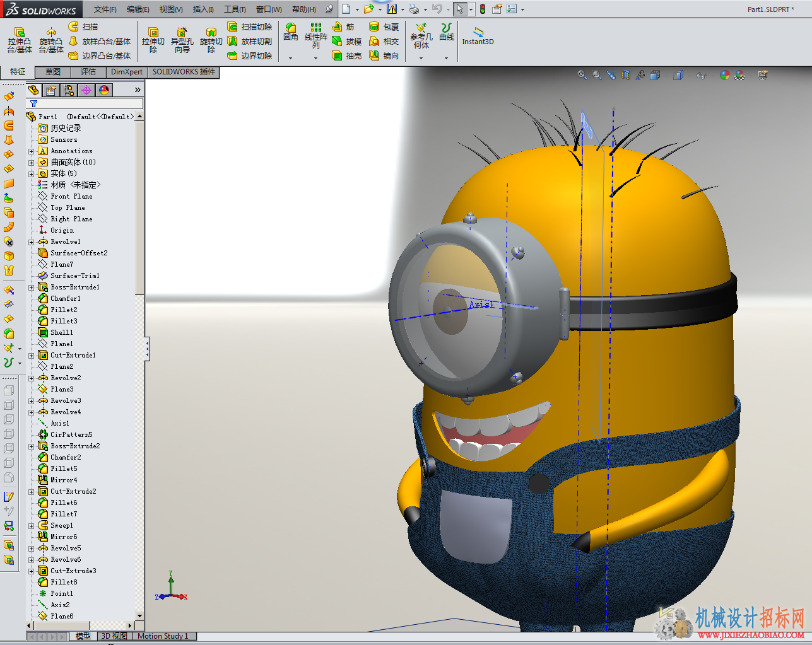This screenshot has width=812, height=645.
Task: Expand the 曲面实体(10) surface bodies node
Action: click(31, 163)
